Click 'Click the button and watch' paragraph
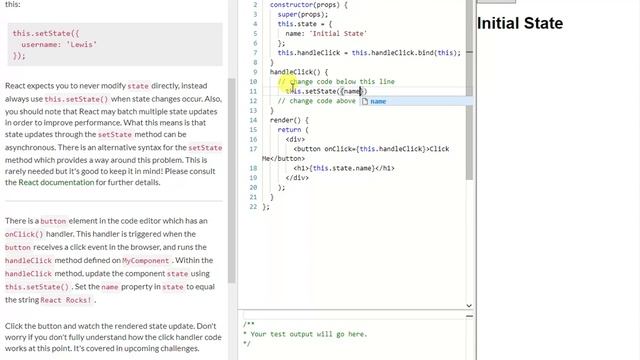The image size is (640, 360). point(113,337)
